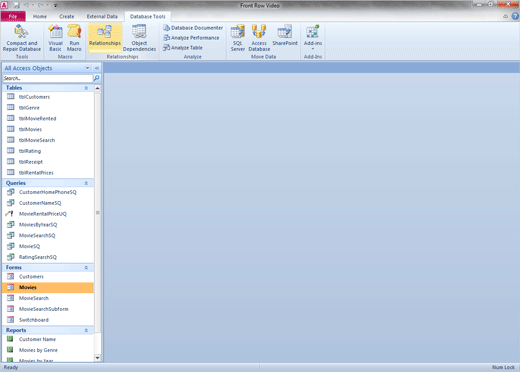520x372 pixels.
Task: Collapse the Queries group
Action: pos(86,183)
